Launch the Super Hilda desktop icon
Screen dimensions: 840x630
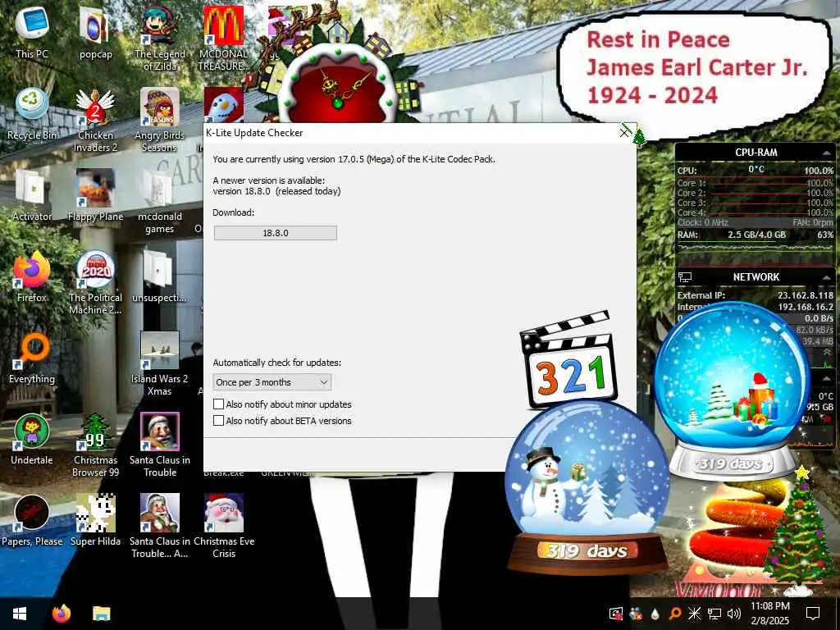95,522
